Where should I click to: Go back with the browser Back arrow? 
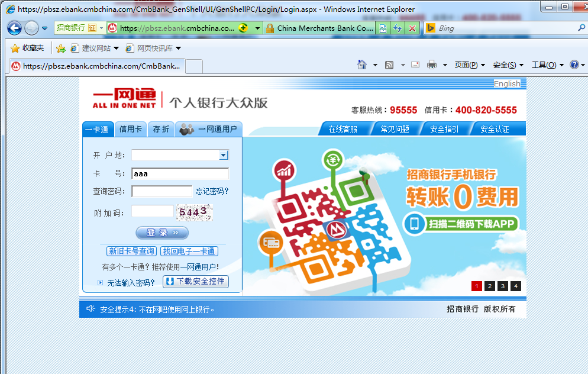coord(14,28)
